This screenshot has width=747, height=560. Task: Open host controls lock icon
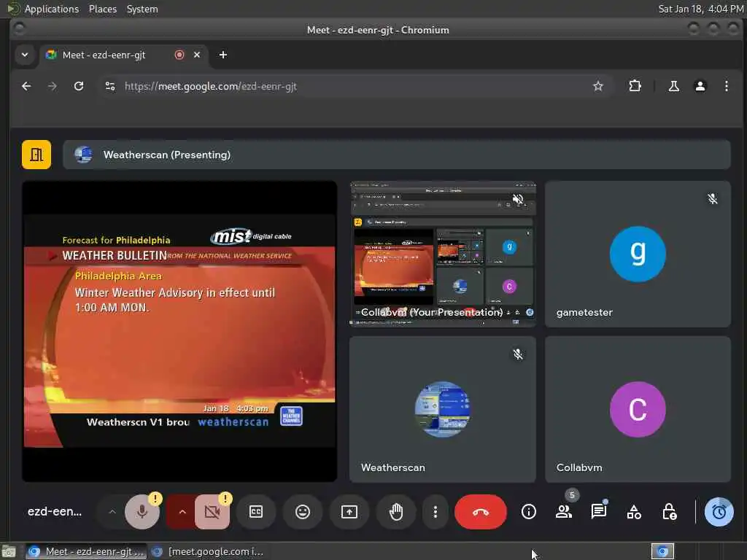click(669, 512)
